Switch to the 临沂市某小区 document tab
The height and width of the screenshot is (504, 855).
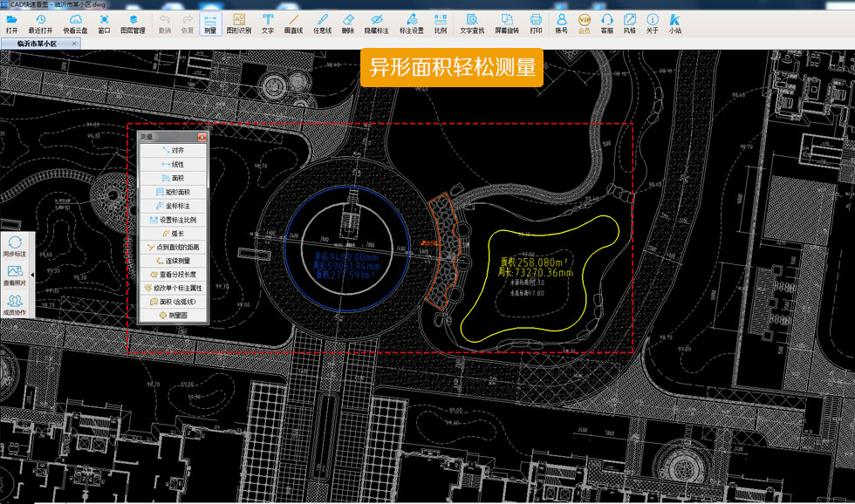pos(37,44)
